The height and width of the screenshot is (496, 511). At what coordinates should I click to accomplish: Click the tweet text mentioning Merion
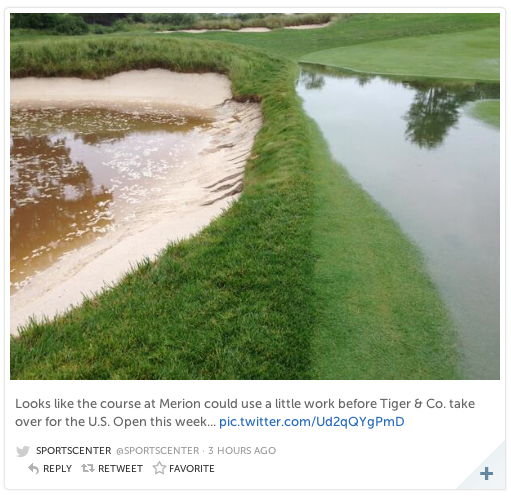click(245, 413)
